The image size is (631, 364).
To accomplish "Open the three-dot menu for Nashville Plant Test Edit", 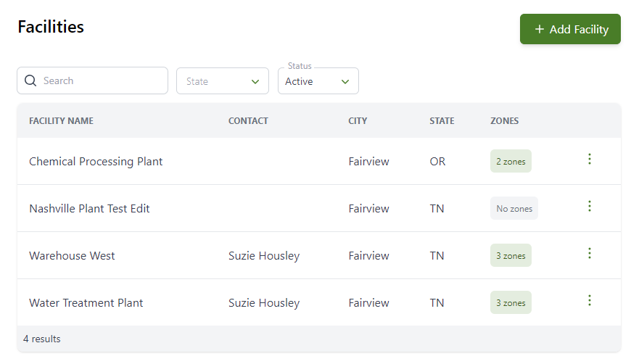I will [590, 207].
